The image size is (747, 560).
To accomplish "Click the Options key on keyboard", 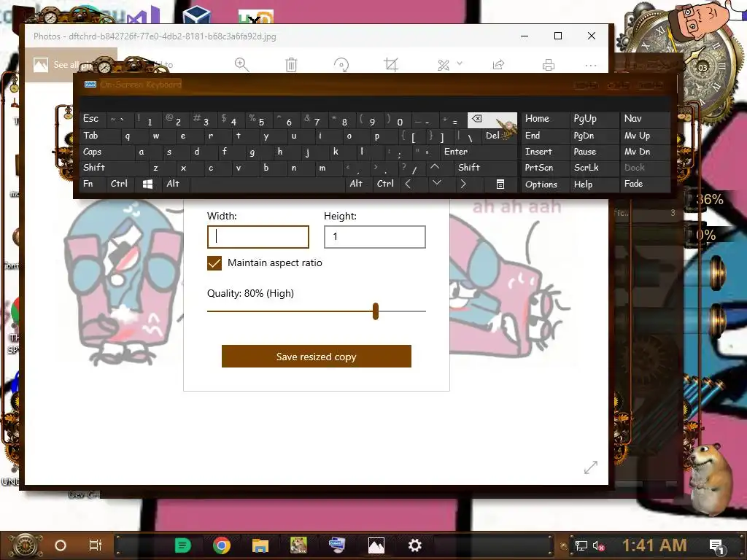I will [x=546, y=184].
